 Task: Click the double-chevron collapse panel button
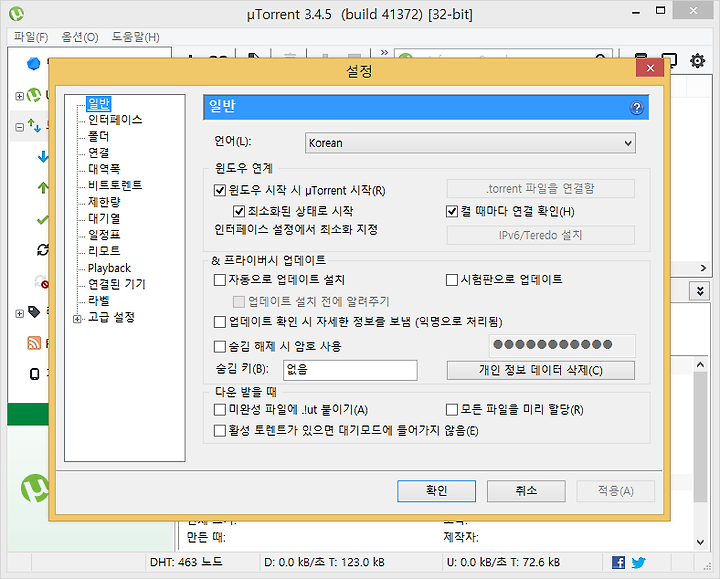click(x=700, y=291)
